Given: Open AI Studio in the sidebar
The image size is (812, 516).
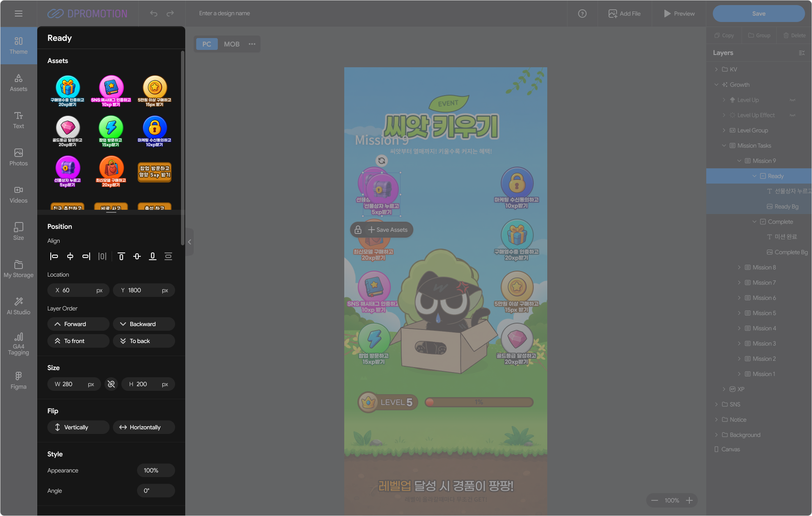Looking at the screenshot, I should [x=19, y=306].
